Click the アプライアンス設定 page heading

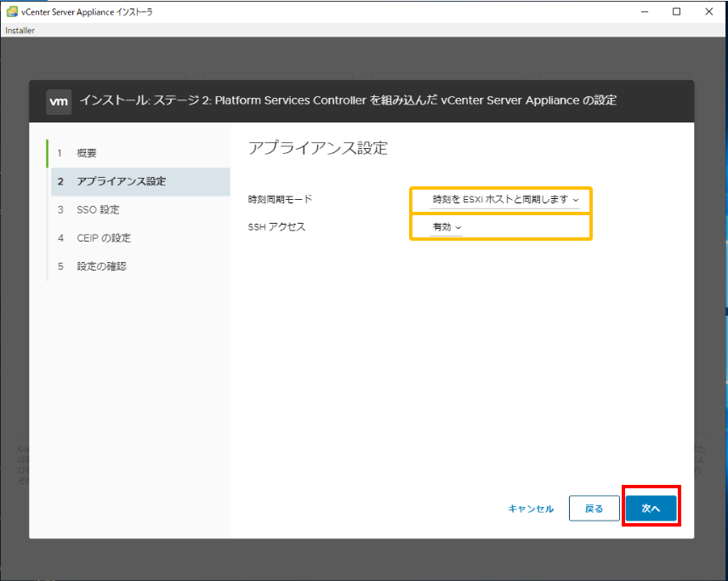(x=318, y=148)
